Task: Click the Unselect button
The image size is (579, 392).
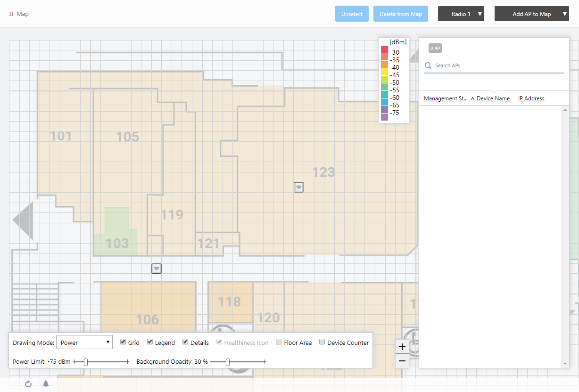Action: 352,14
